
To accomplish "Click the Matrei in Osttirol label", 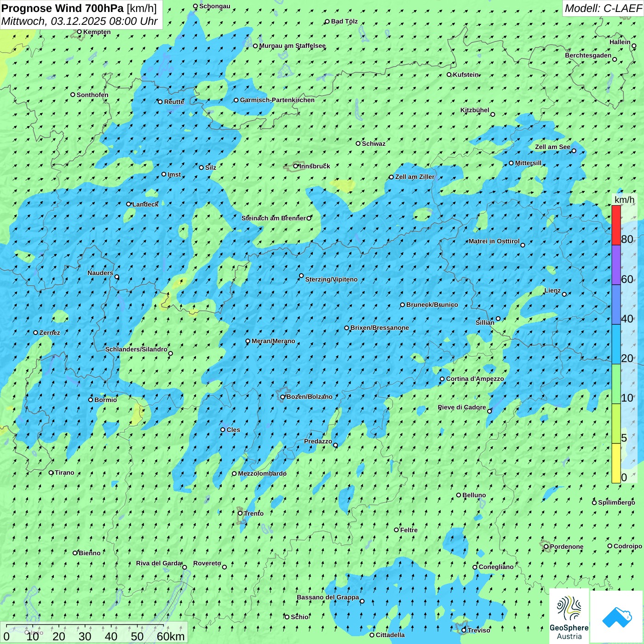I will click(x=494, y=241).
